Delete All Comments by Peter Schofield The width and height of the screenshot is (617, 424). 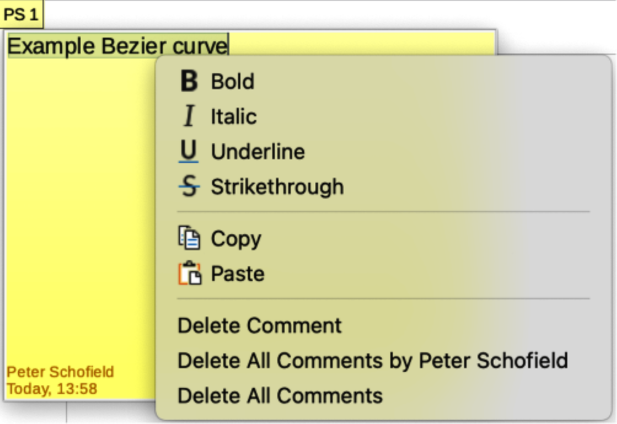[372, 360]
